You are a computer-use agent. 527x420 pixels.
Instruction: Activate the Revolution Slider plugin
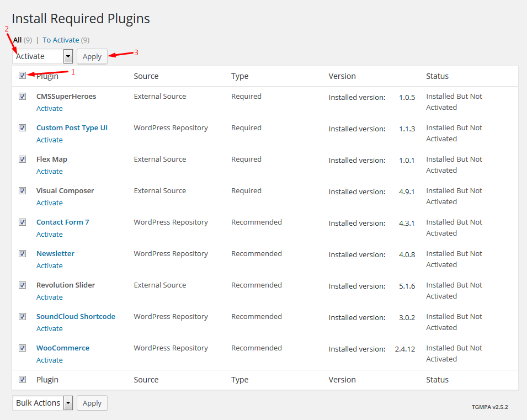tap(50, 297)
